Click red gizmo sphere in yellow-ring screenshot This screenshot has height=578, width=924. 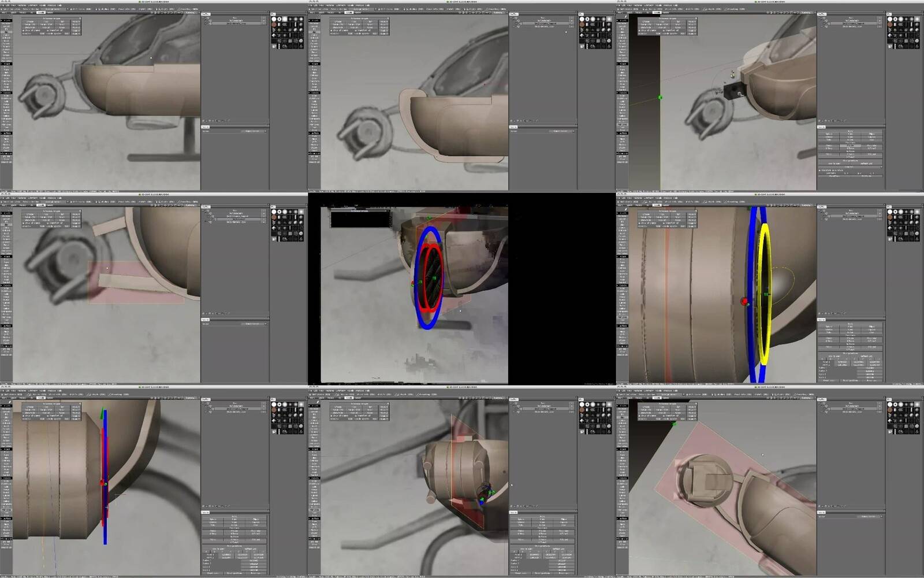[744, 301]
